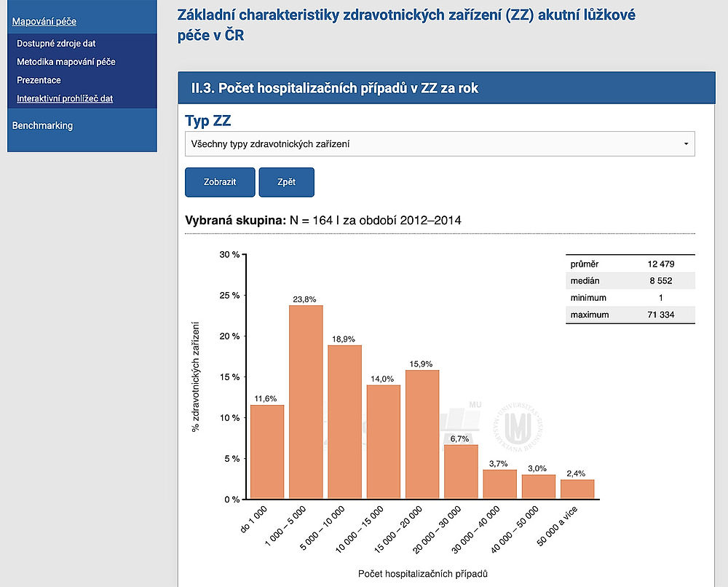Click the 3,7% bar for 30 000 – 40 000
This screenshot has width=728, height=587.
tap(499, 484)
